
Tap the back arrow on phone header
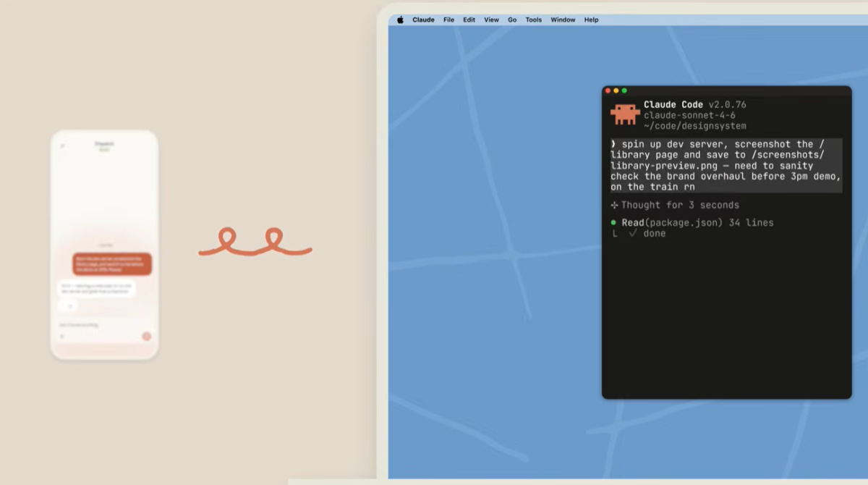62,145
